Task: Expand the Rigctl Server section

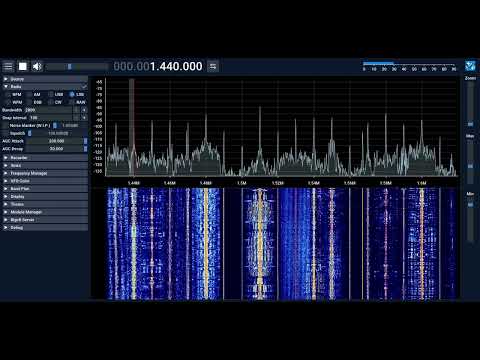Action: (x=45, y=220)
